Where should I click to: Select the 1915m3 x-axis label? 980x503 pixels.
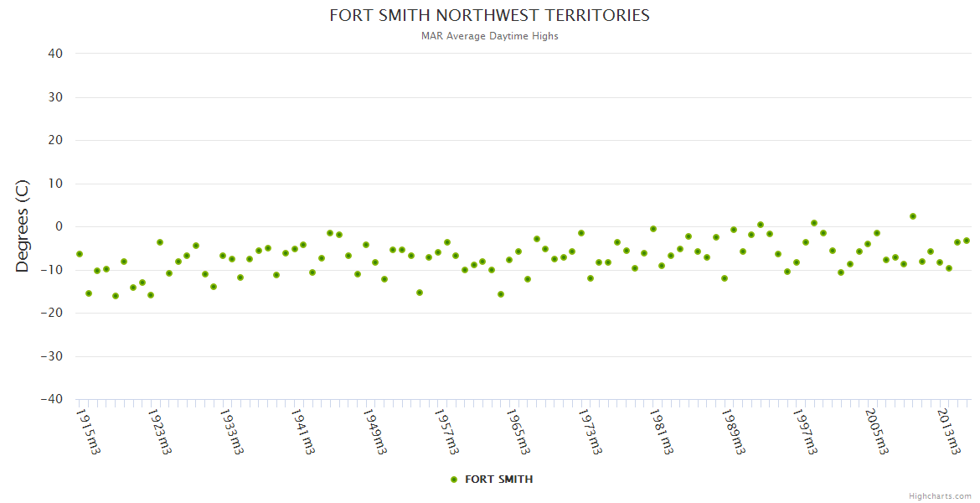point(89,431)
